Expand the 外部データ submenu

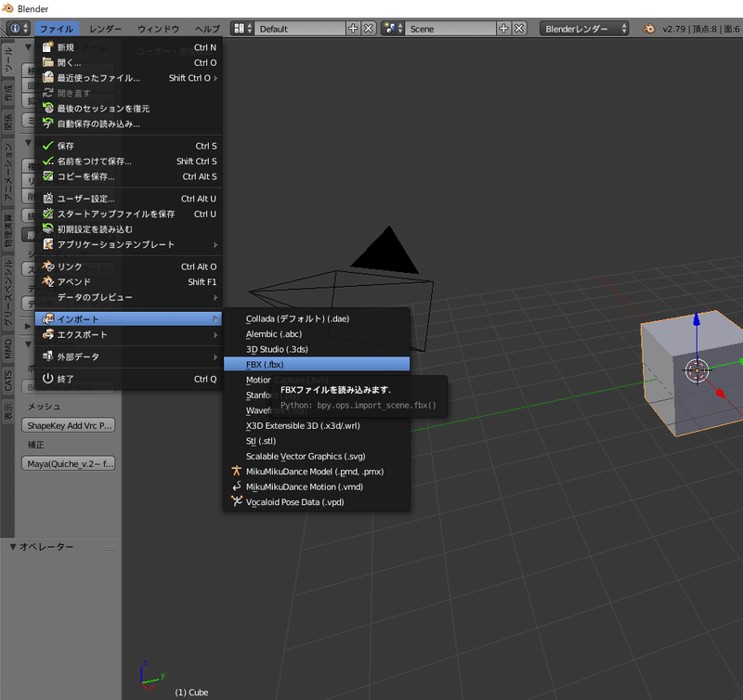[215, 356]
